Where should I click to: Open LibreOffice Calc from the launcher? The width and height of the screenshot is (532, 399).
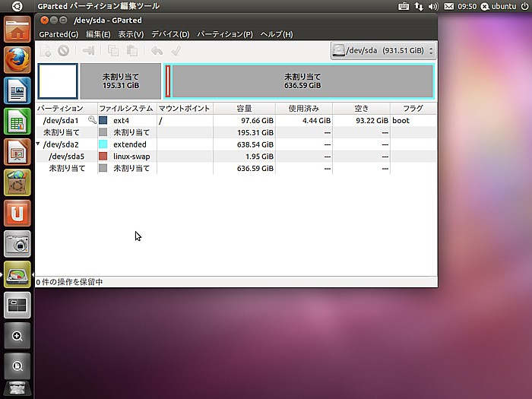(17, 122)
